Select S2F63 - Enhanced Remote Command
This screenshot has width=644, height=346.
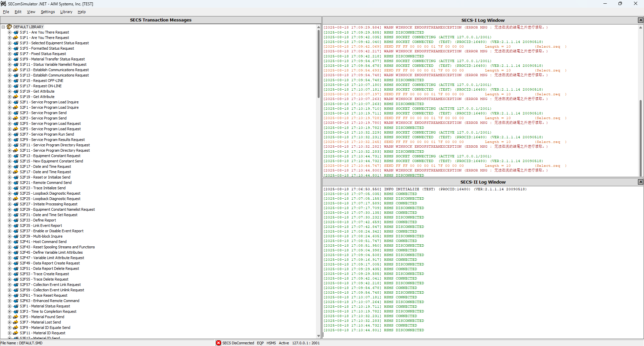[x=50, y=301]
